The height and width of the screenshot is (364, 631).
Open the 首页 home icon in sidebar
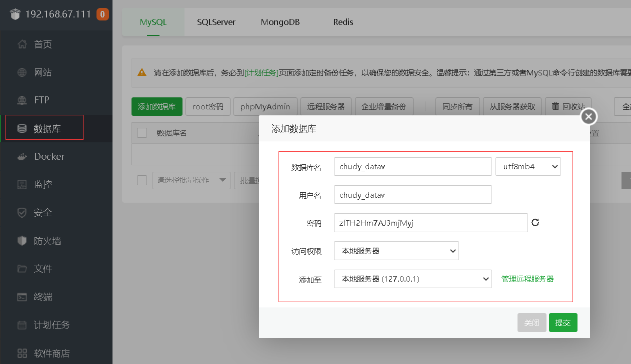[22, 44]
